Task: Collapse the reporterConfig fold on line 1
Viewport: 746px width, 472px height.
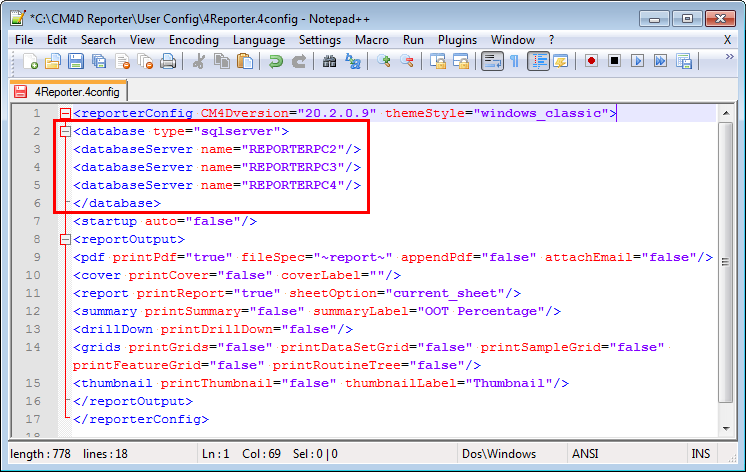Action: [x=65, y=113]
